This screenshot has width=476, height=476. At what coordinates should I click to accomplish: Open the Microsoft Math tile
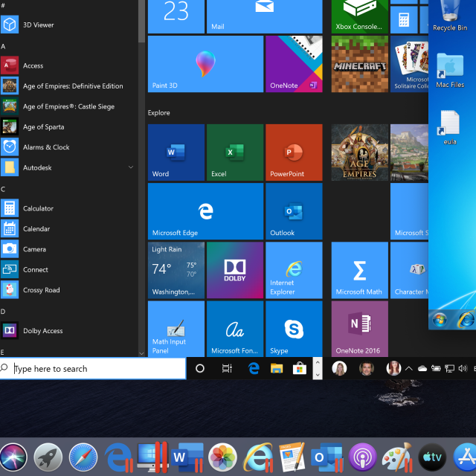coord(360,270)
